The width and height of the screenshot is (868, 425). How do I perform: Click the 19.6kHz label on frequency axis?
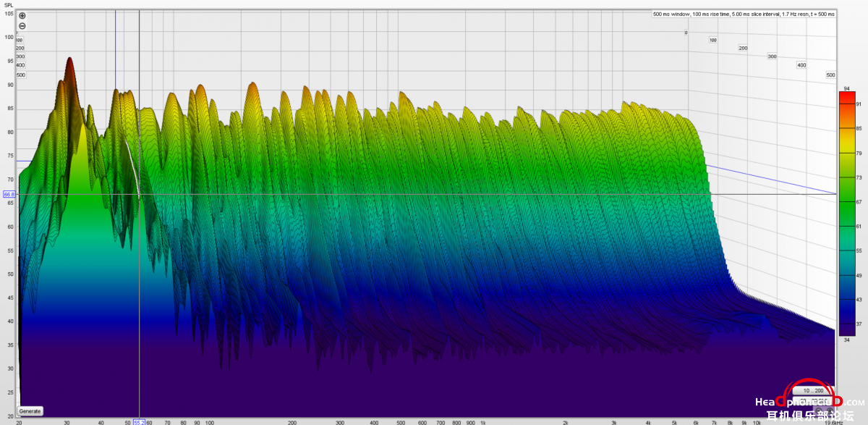click(834, 422)
